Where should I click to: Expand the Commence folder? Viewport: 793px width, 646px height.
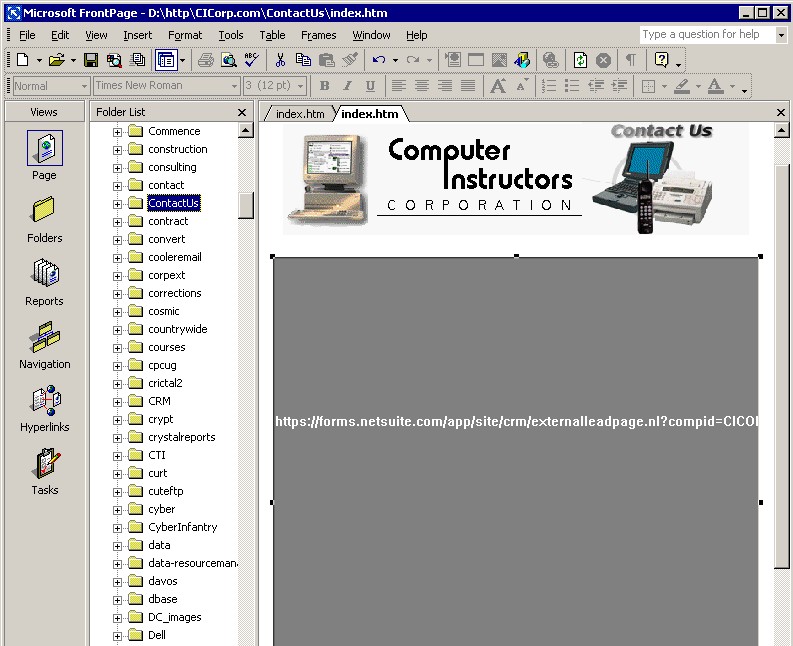click(x=117, y=132)
